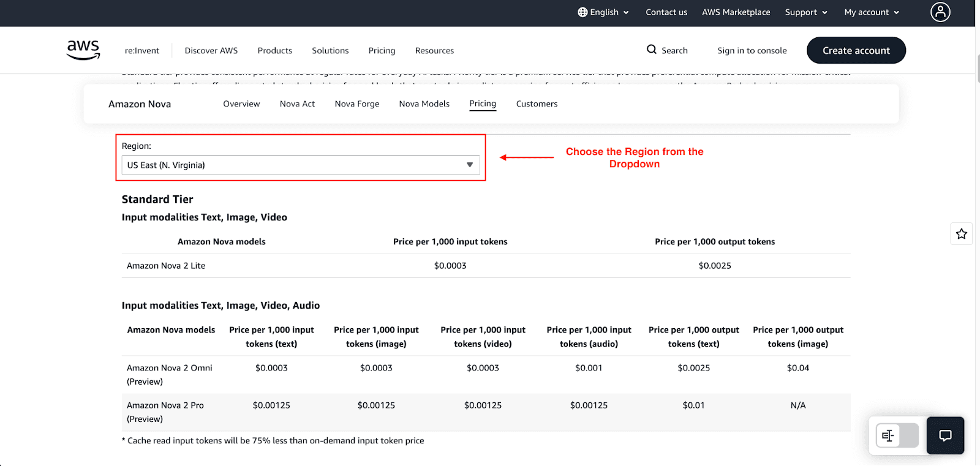This screenshot has width=980, height=466.
Task: Expand the My account menu
Action: [872, 12]
